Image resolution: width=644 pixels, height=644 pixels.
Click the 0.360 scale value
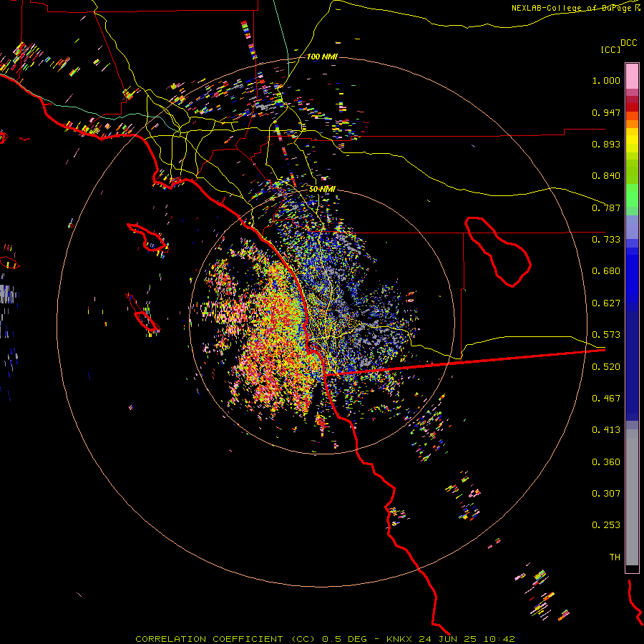coord(606,462)
